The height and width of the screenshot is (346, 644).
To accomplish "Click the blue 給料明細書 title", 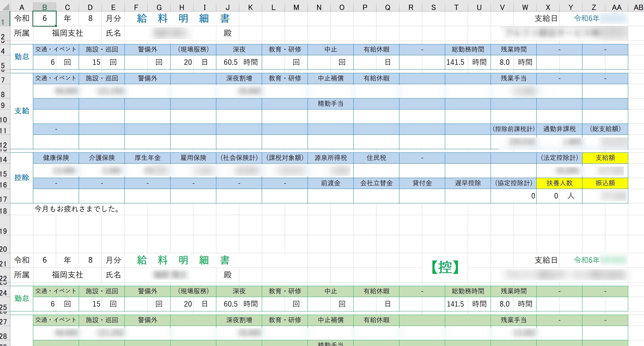I will 183,19.
